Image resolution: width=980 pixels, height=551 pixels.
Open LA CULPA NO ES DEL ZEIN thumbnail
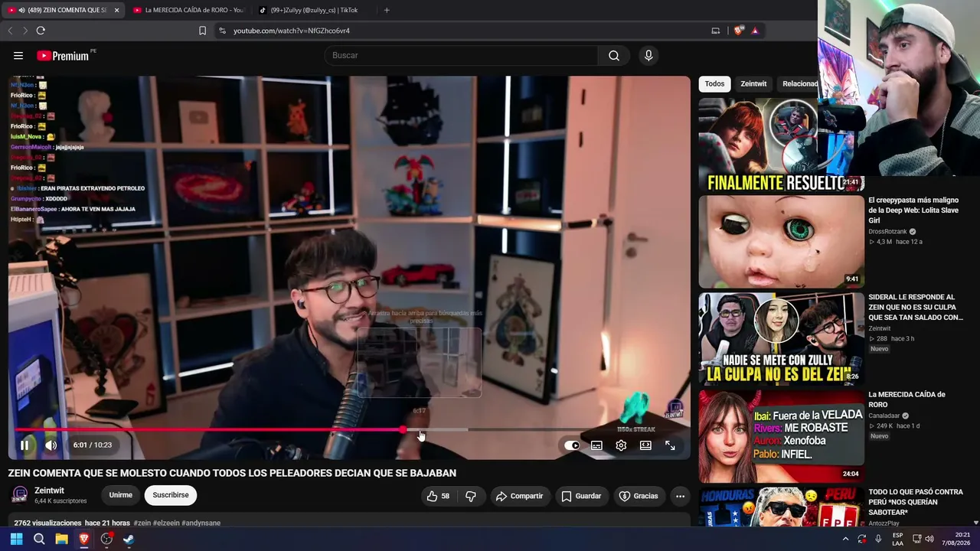(781, 339)
